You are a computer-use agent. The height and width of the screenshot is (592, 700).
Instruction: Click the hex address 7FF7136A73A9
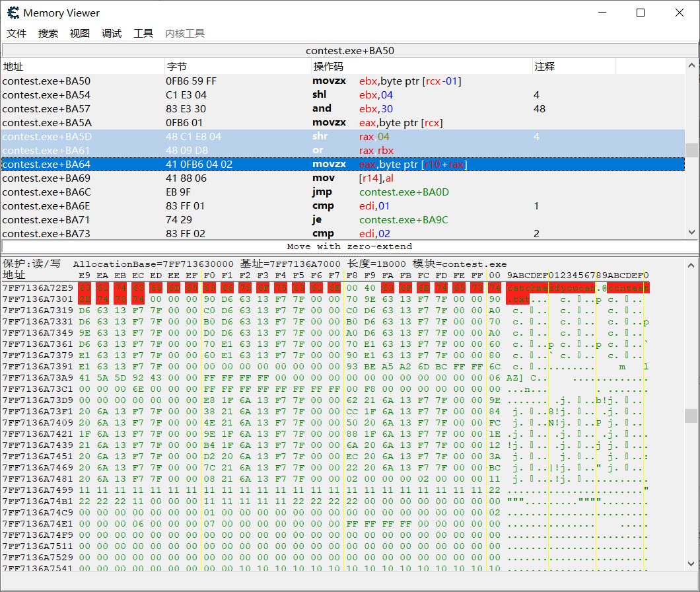pyautogui.click(x=38, y=378)
